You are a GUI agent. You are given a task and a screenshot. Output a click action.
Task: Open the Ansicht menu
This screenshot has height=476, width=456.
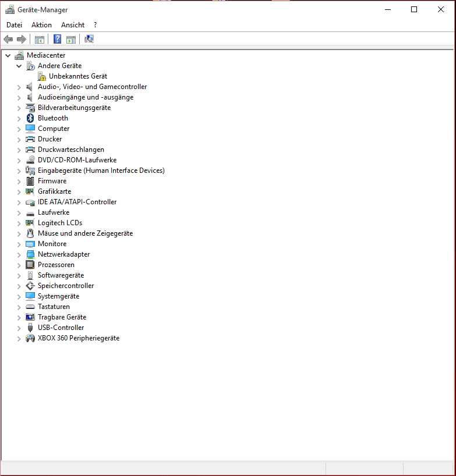73,25
